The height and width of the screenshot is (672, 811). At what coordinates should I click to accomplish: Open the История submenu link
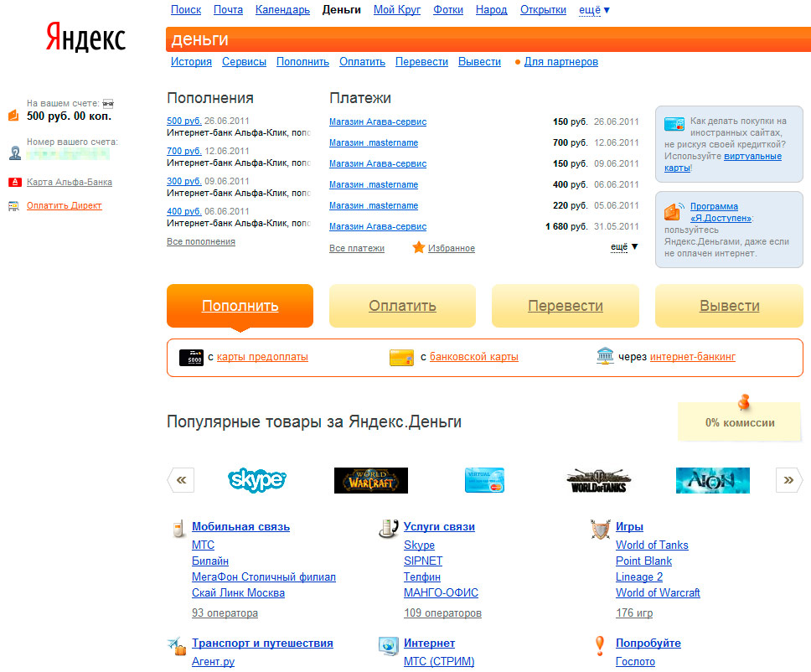[x=191, y=61]
